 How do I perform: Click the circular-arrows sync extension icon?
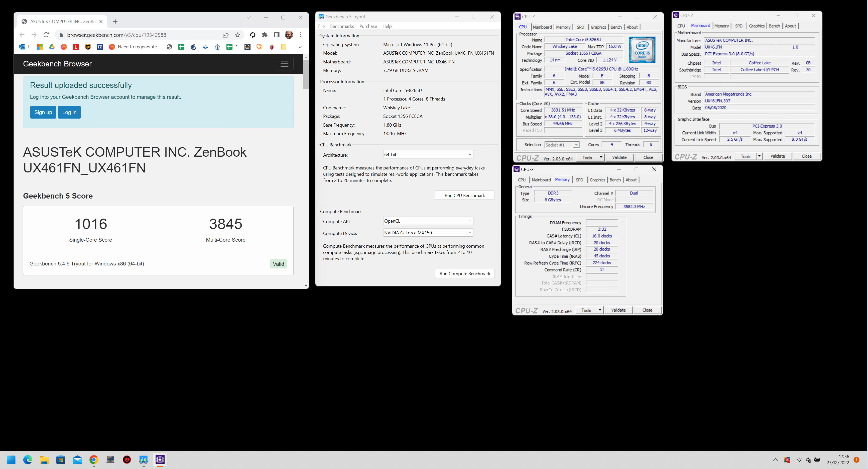(x=253, y=35)
